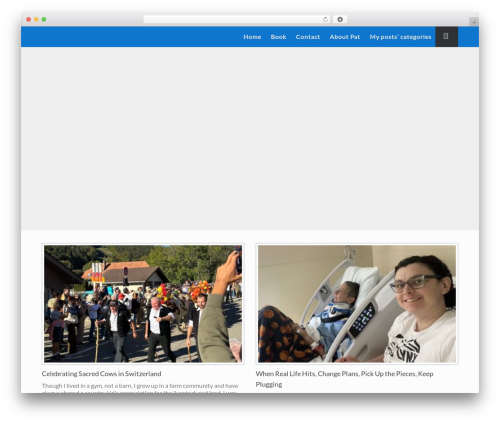The width and height of the screenshot is (500, 423).
Task: Close the browser window with the red button
Action: 29,20
